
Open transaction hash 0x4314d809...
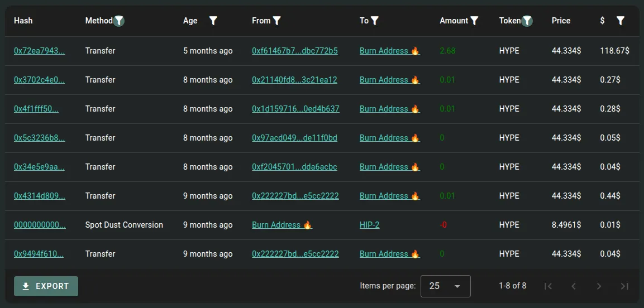coord(40,196)
